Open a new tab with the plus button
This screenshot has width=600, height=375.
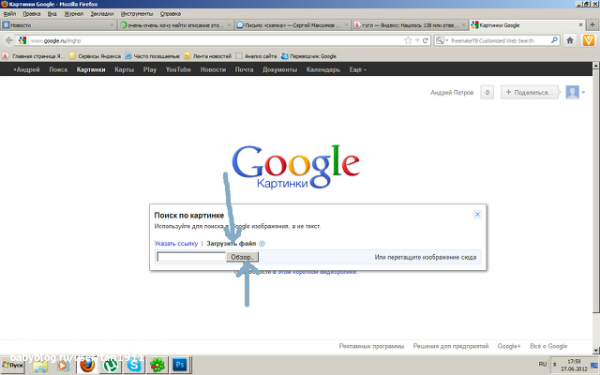point(592,25)
